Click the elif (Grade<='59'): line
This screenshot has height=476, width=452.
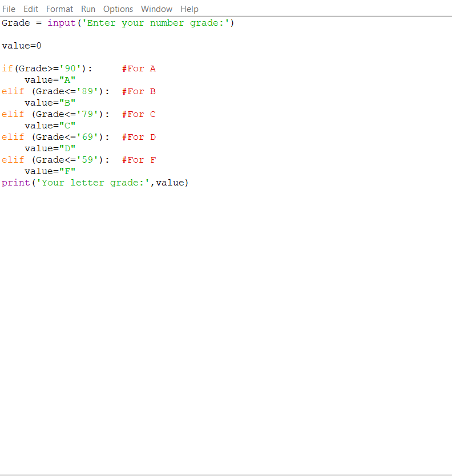(55, 160)
